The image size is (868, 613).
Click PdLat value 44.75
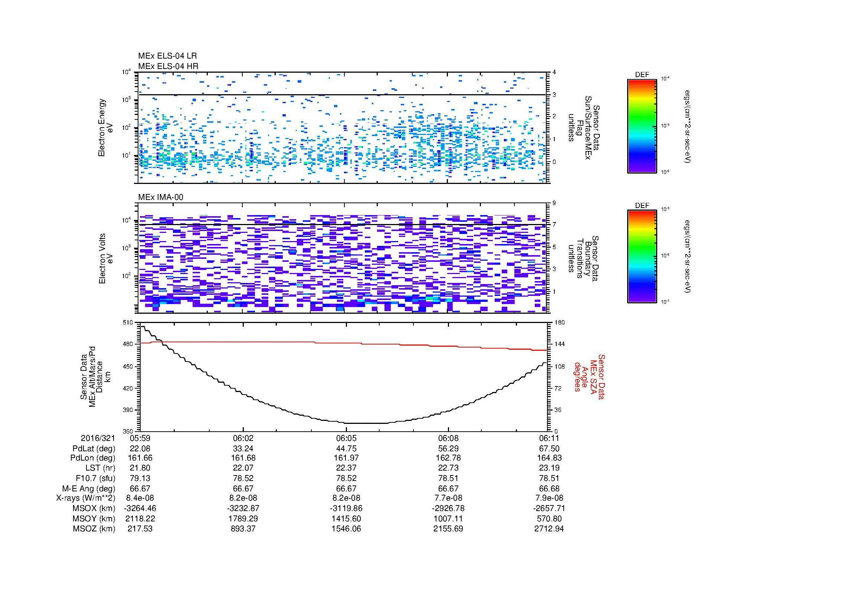346,449
